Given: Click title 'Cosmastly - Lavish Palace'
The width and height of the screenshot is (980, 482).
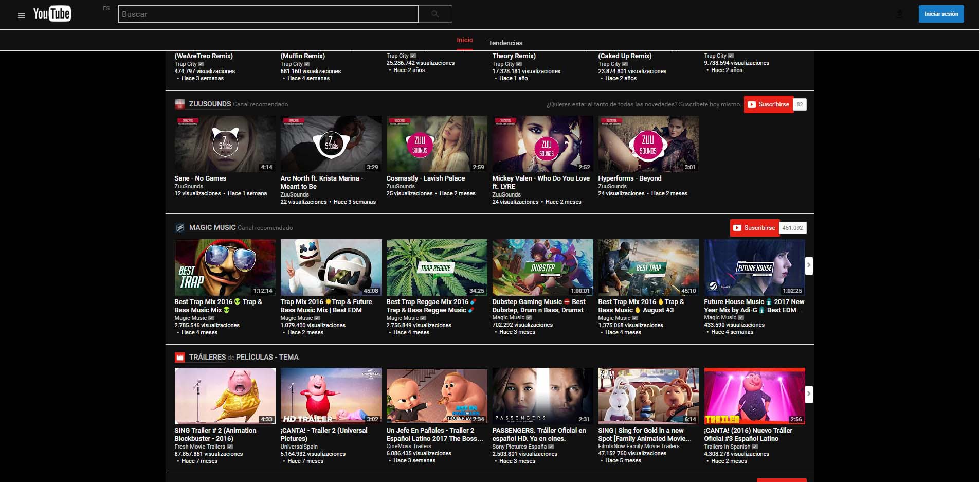Looking at the screenshot, I should pyautogui.click(x=425, y=178).
